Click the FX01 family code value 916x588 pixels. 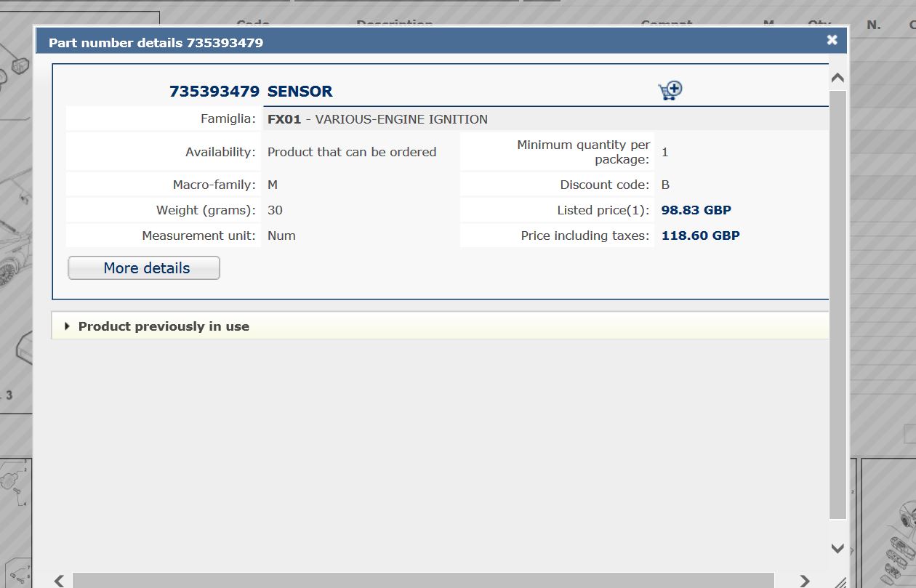(x=284, y=119)
